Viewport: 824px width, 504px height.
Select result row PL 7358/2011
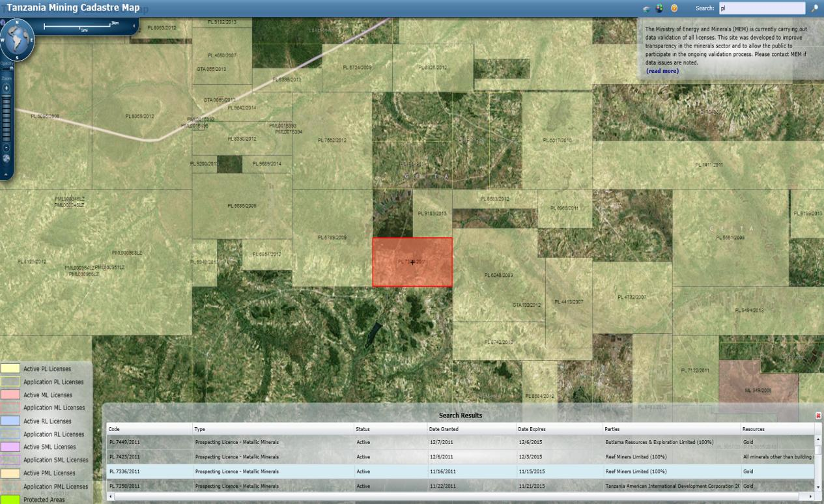tap(460, 486)
